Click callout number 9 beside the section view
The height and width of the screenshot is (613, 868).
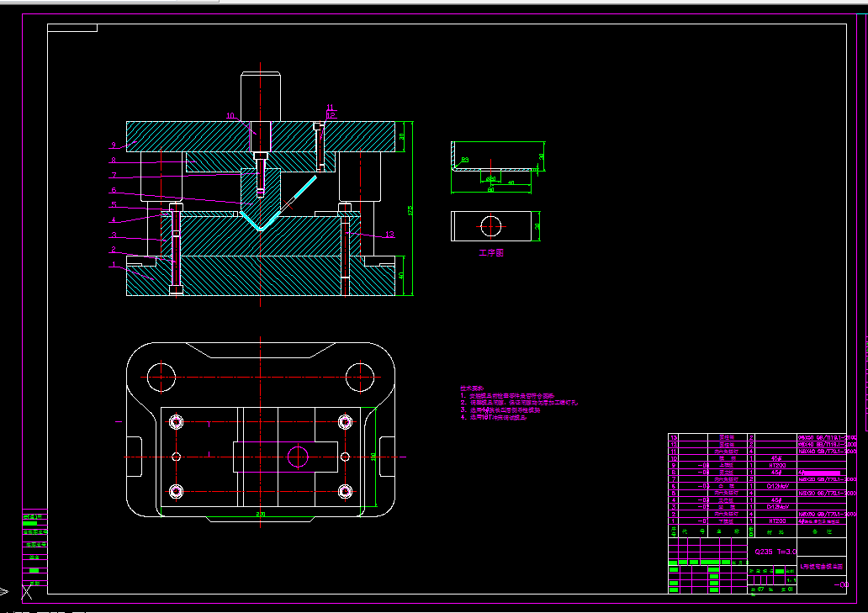pyautogui.click(x=114, y=145)
